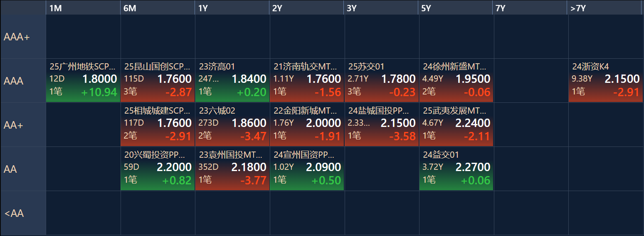Open the 21济南轨交MT bond cell
This screenshot has width=644, height=236.
307,80
